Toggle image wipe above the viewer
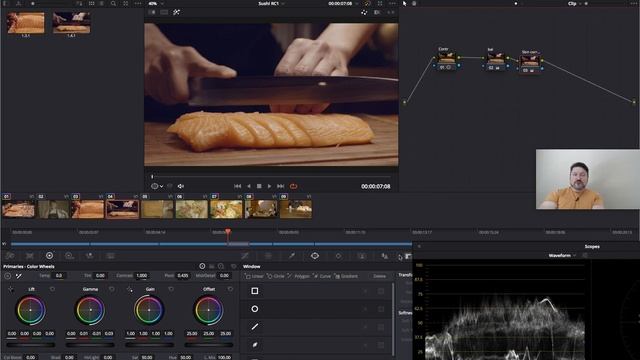The height and width of the screenshot is (360, 640). 151,12
